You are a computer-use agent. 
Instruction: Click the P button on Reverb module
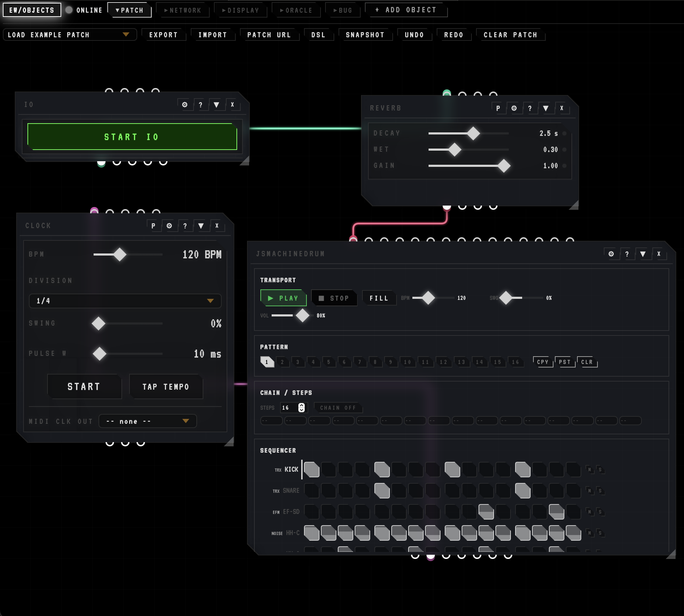click(498, 108)
